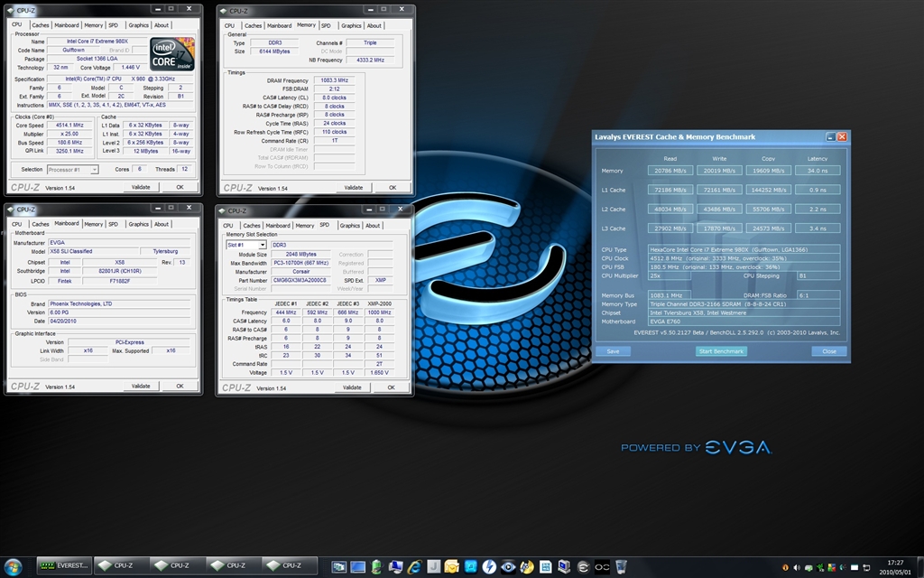The image size is (924, 578).
Task: Click the EVEREST taskbar button
Action: (63, 565)
